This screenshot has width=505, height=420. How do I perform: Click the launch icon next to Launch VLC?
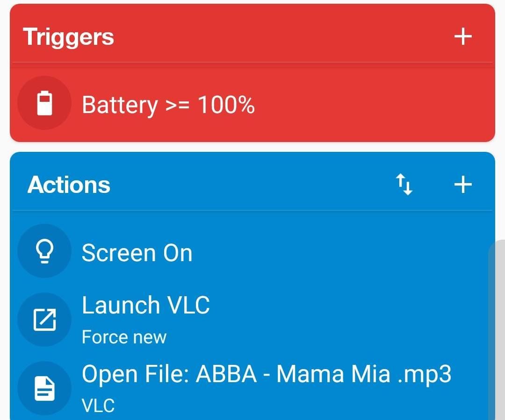[x=44, y=319]
